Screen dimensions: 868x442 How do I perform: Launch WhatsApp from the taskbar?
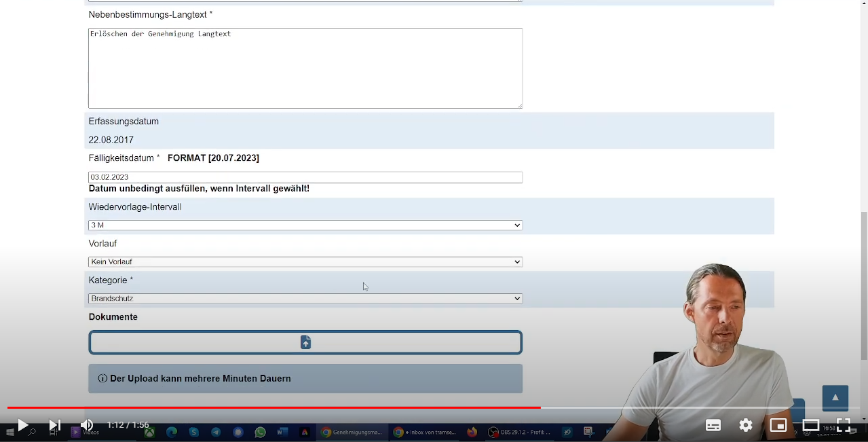[x=260, y=432]
